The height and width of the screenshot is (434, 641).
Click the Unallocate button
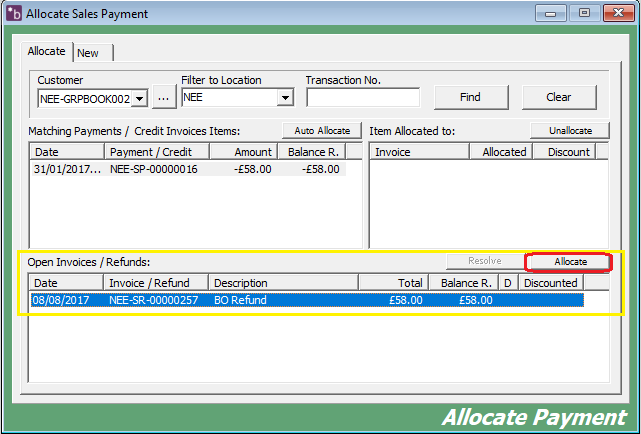click(570, 131)
